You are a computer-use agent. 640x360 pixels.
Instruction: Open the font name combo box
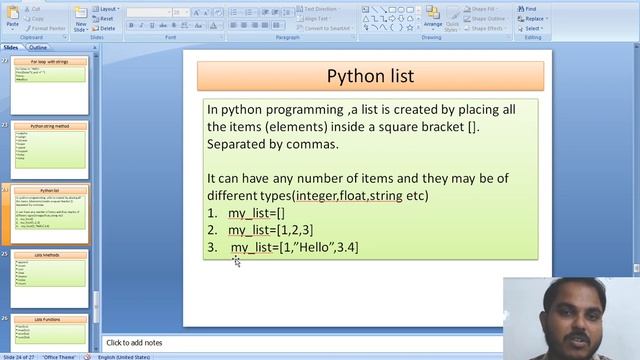[149, 13]
